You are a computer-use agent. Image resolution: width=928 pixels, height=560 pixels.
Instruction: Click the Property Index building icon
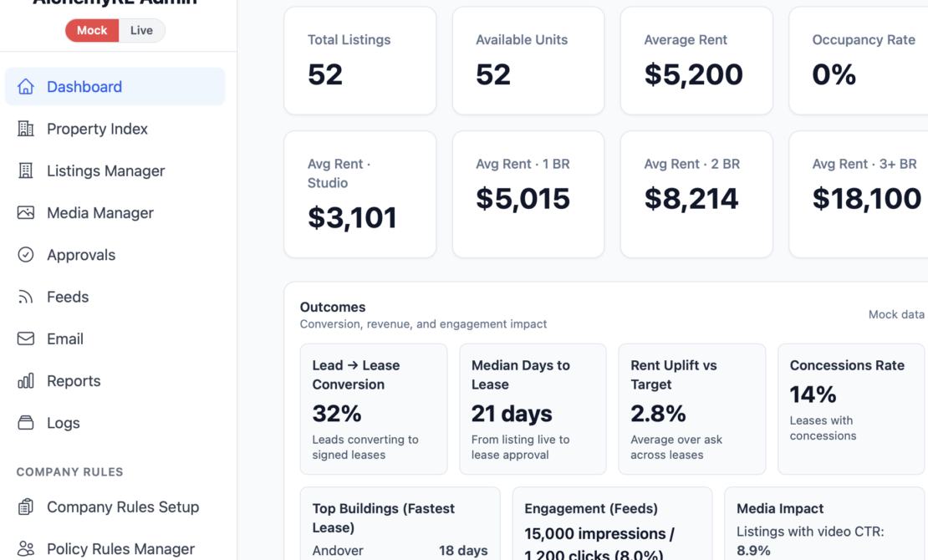(x=26, y=129)
